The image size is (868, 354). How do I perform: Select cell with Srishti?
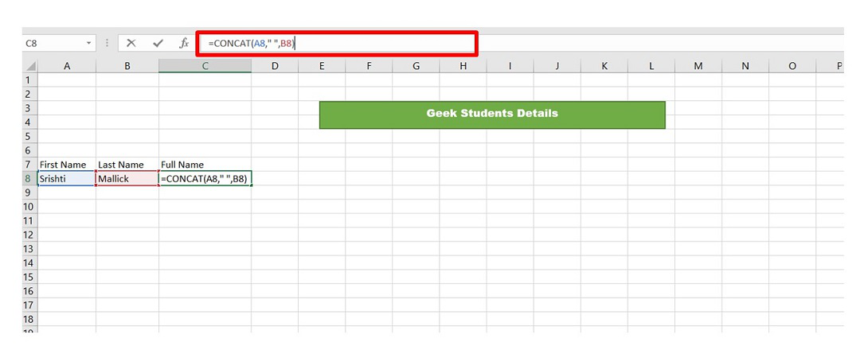[x=66, y=179]
